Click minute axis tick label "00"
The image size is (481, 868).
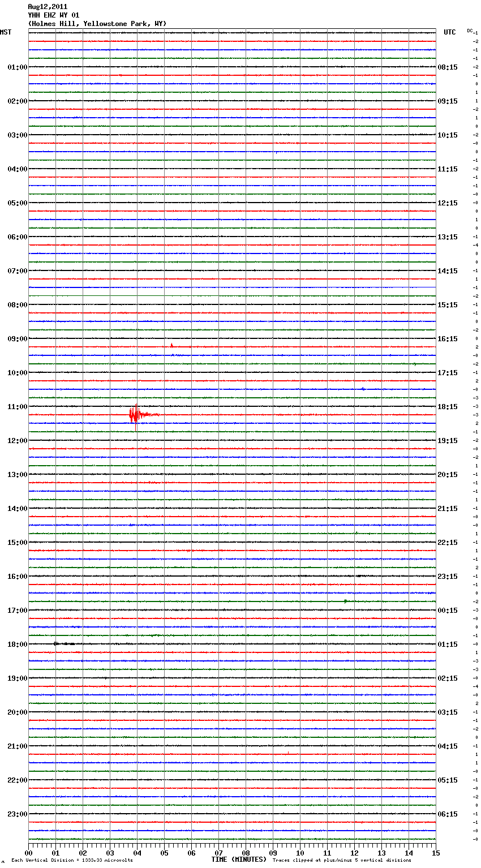point(28,852)
